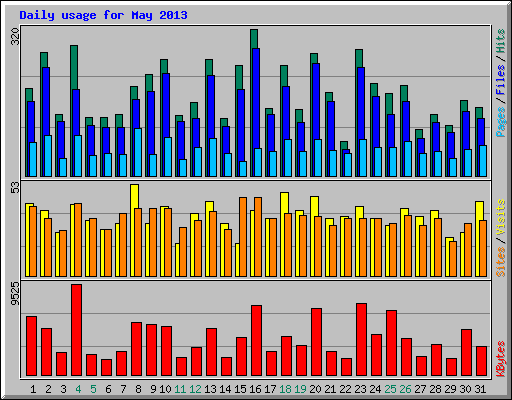
Task: Click day 14 on the x-axis
Action: point(225,389)
